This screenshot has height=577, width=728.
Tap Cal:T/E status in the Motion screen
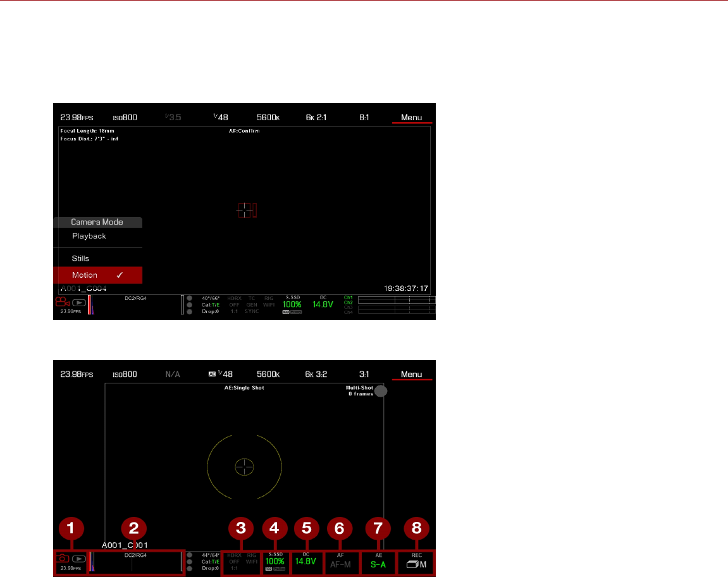click(x=211, y=305)
